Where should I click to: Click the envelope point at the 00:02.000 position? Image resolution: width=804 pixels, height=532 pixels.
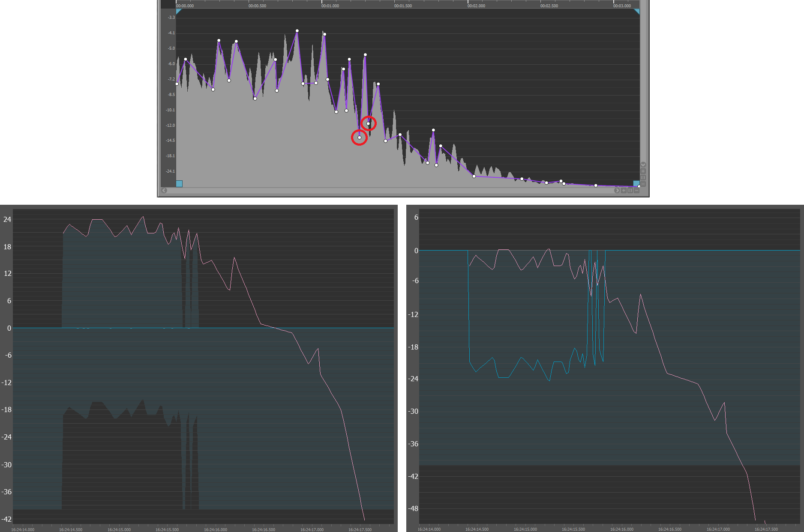click(x=474, y=176)
